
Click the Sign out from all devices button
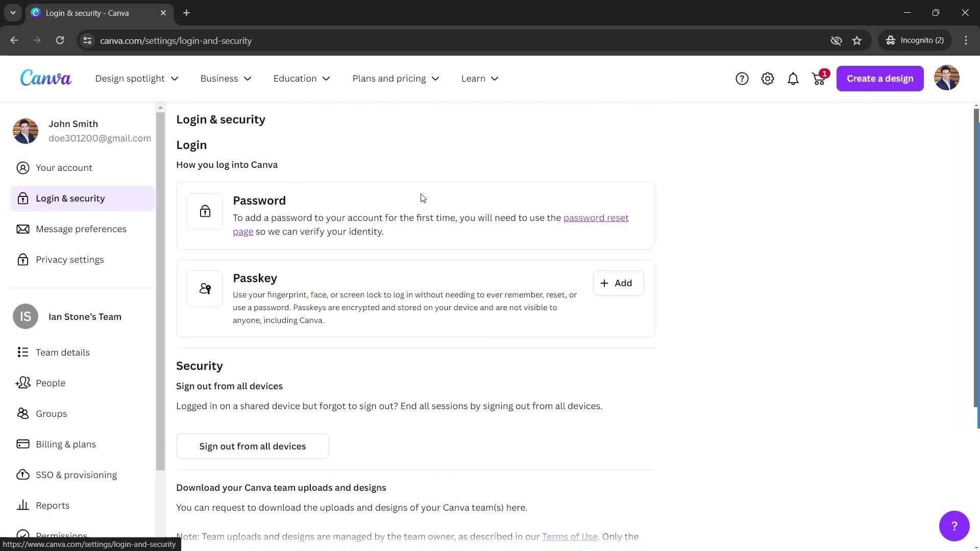coord(253,445)
